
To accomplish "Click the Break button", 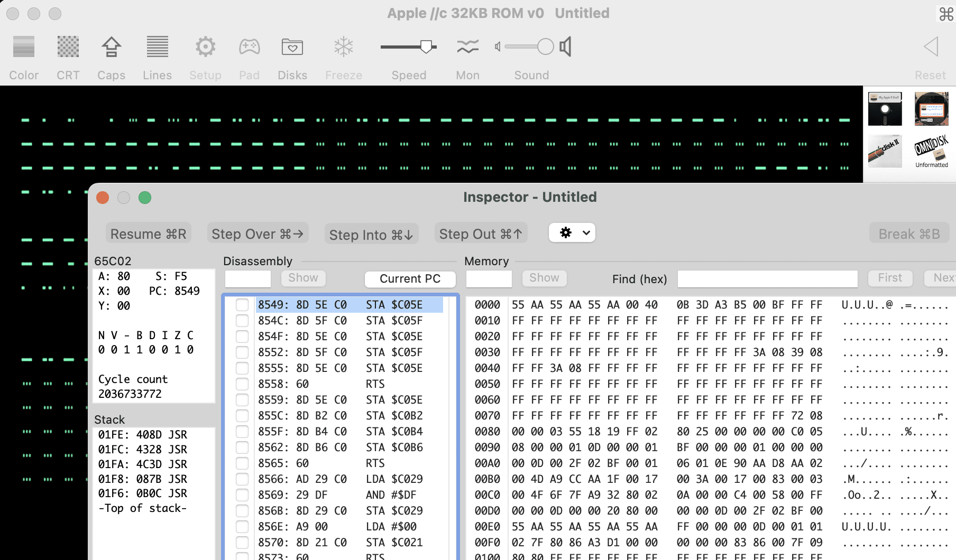I will [x=909, y=234].
